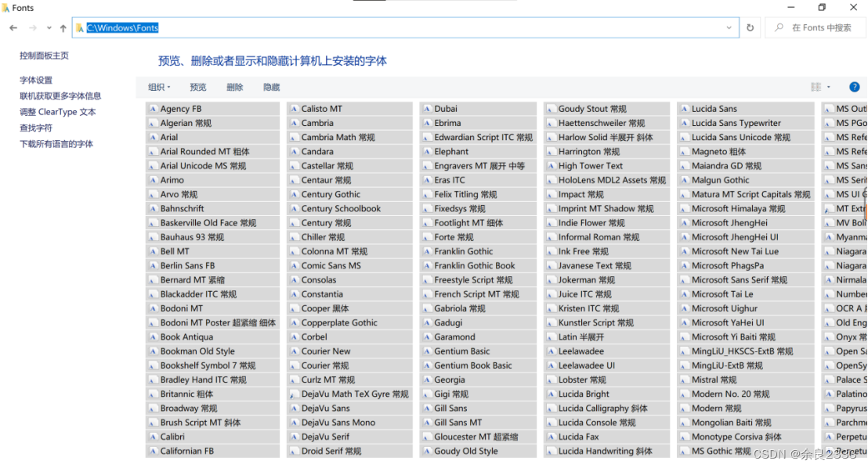Select Brush Script MT 斜体 entry
This screenshot has height=468, width=868.
(212, 423)
